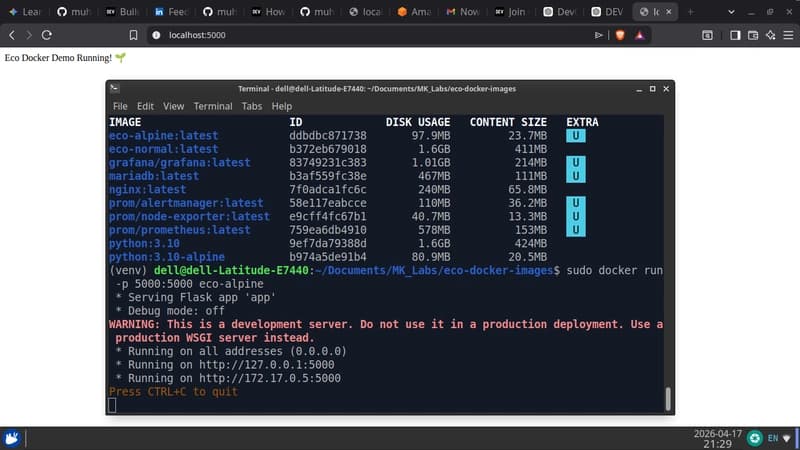Open the browser hamburger main menu
The image size is (800, 450).
coord(788,35)
